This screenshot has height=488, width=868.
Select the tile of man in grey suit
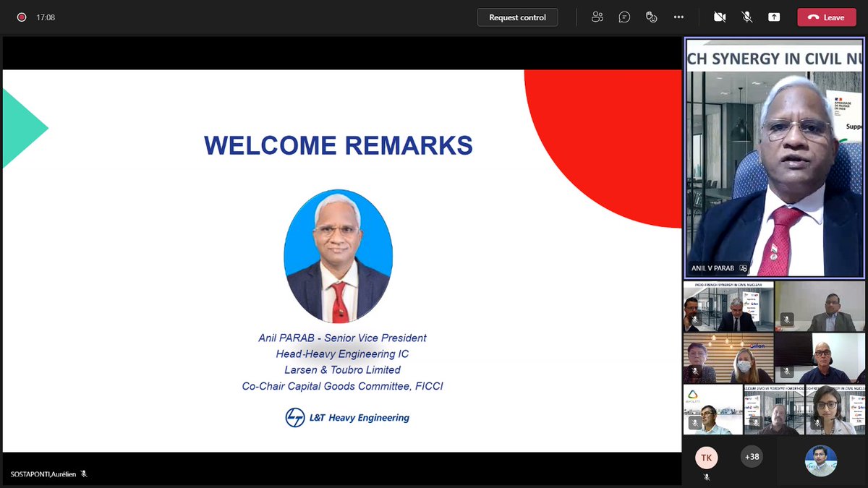(x=820, y=307)
